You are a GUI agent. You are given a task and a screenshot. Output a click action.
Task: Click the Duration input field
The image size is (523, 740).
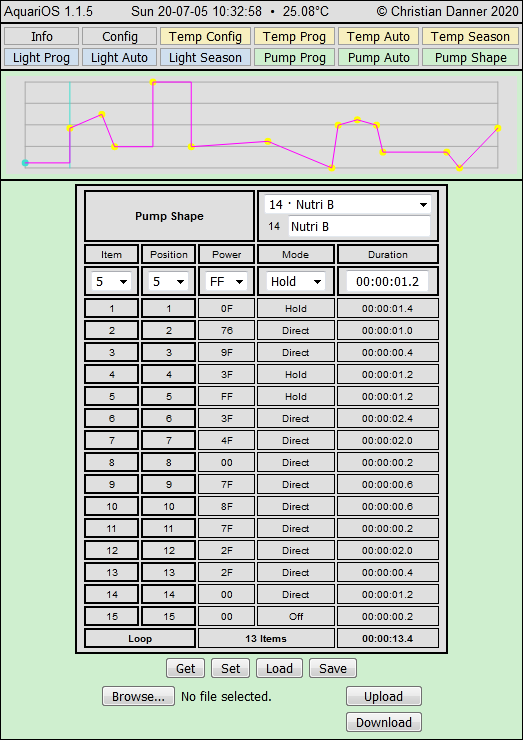pyautogui.click(x=387, y=282)
